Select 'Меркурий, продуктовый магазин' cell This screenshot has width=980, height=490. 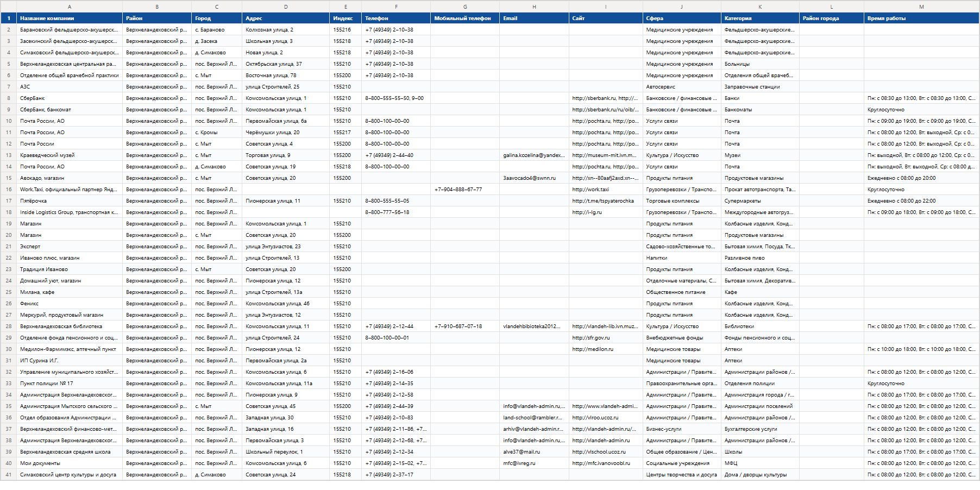tap(70, 315)
